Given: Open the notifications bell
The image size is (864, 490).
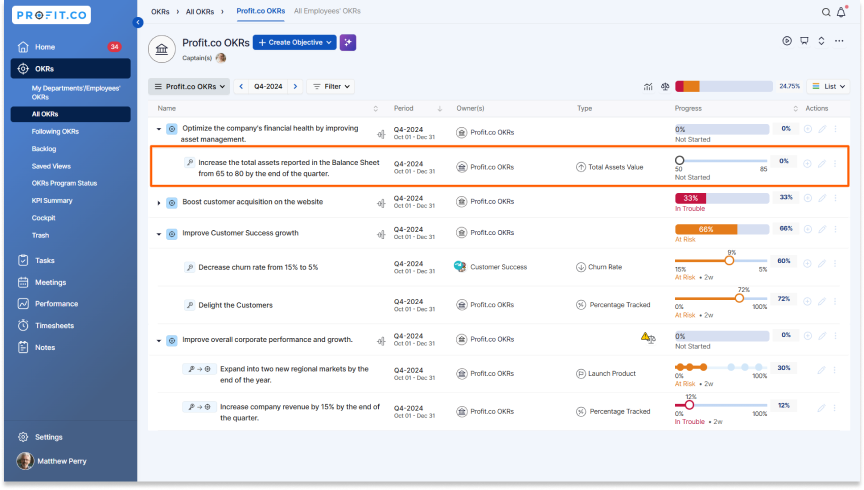Looking at the screenshot, I should 841,12.
